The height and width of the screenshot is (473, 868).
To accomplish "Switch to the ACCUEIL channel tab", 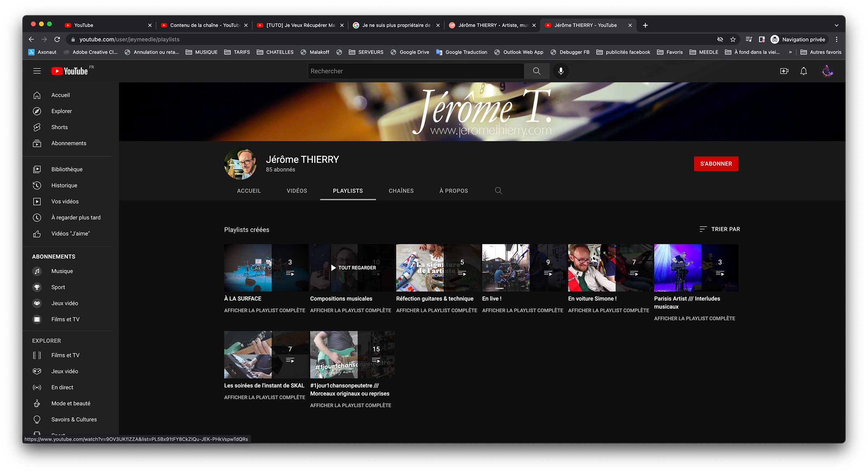I will pos(249,191).
